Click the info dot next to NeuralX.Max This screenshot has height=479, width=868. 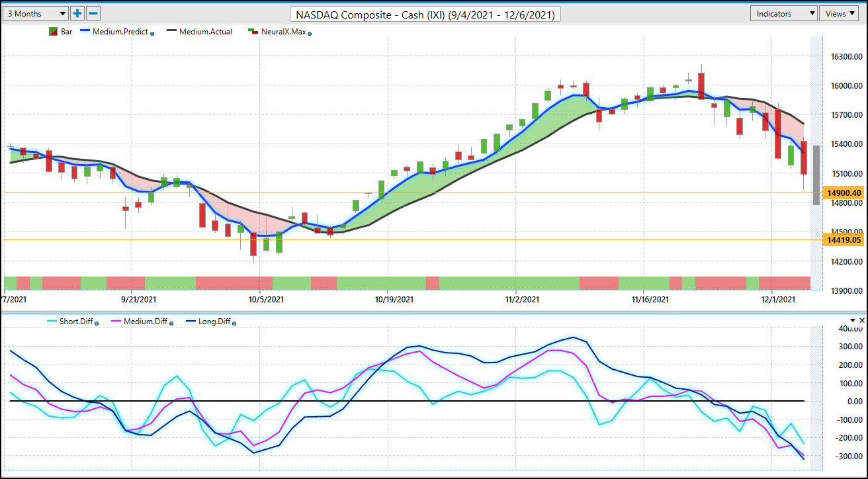point(310,33)
